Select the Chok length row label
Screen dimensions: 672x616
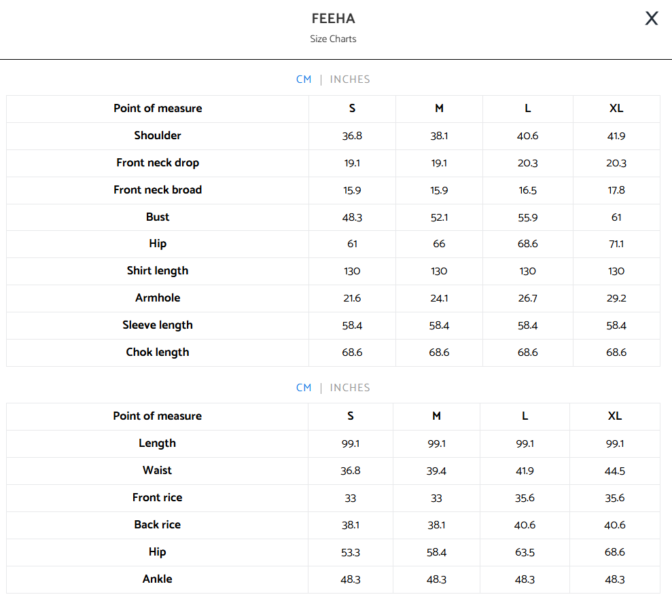(x=158, y=352)
